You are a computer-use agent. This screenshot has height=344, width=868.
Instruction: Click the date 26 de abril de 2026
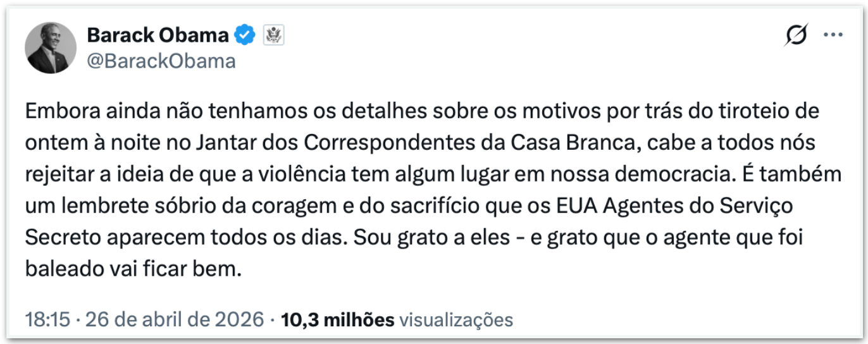(175, 319)
